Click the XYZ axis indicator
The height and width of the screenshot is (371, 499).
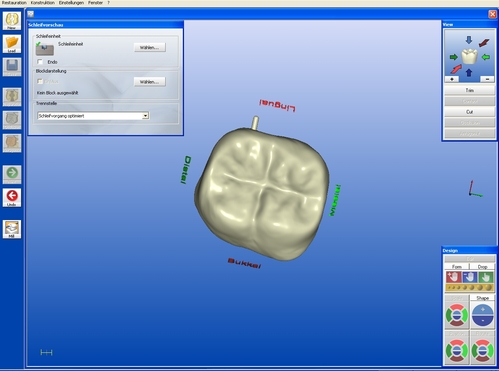click(475, 189)
